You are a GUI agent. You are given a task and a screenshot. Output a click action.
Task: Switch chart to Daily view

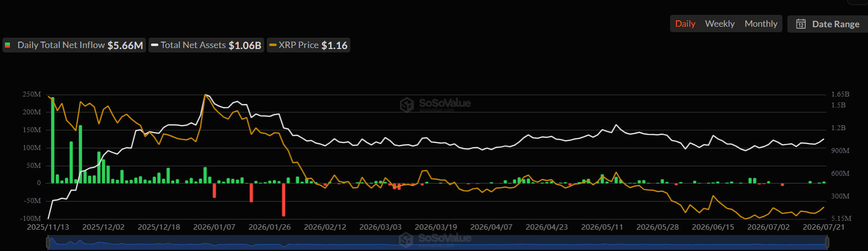tap(685, 24)
